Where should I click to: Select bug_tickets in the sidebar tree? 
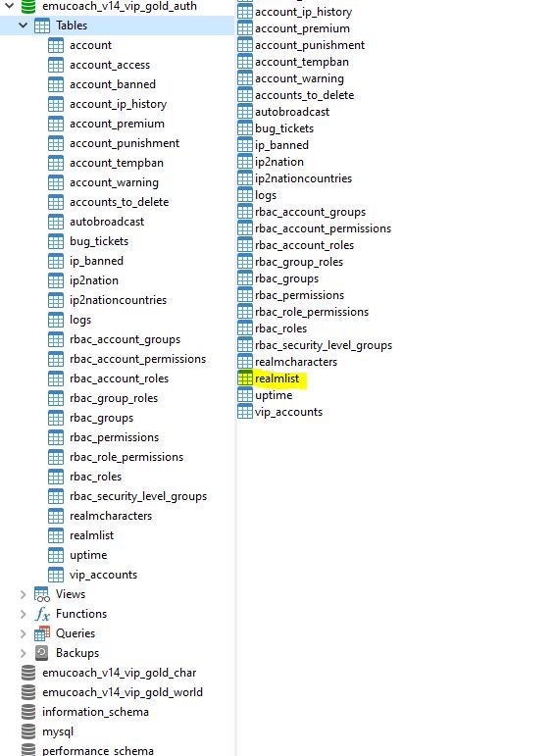[x=99, y=241]
